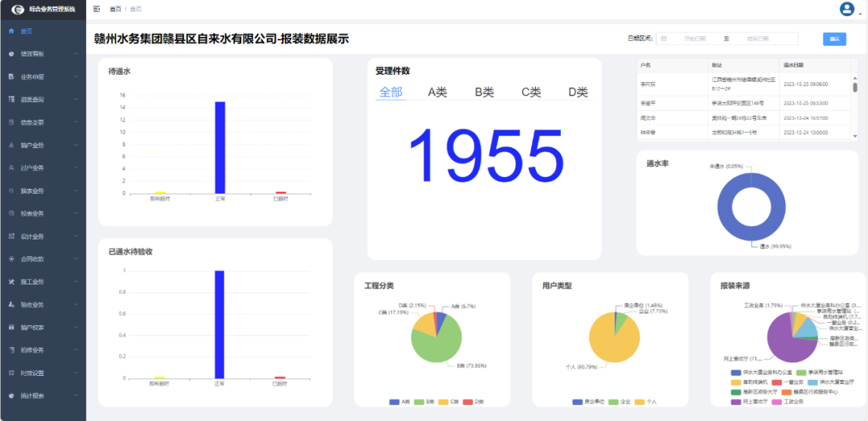
Task: Toggle C类 legend entry in 工程分类 chart
Action: (x=448, y=402)
